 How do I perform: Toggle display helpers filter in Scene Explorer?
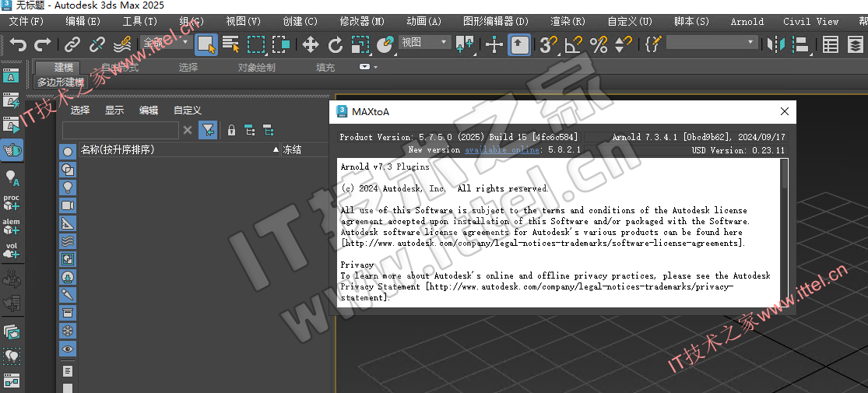pyautogui.click(x=68, y=223)
